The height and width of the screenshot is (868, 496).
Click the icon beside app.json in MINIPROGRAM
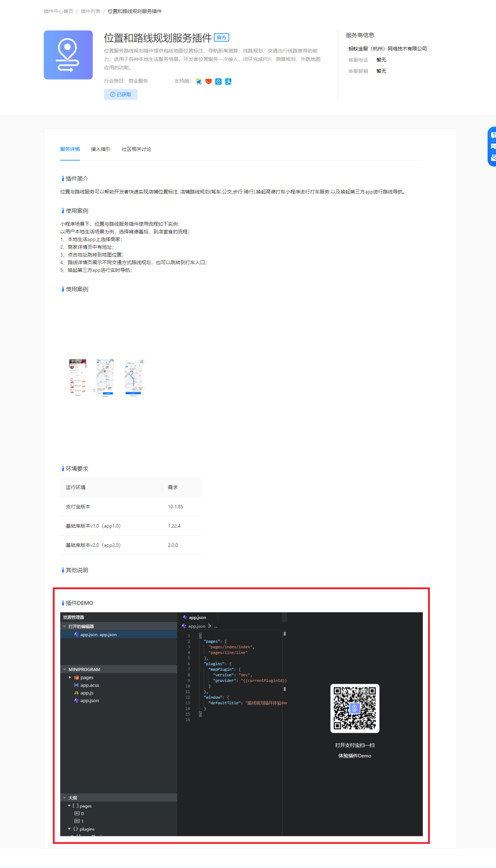click(x=76, y=700)
